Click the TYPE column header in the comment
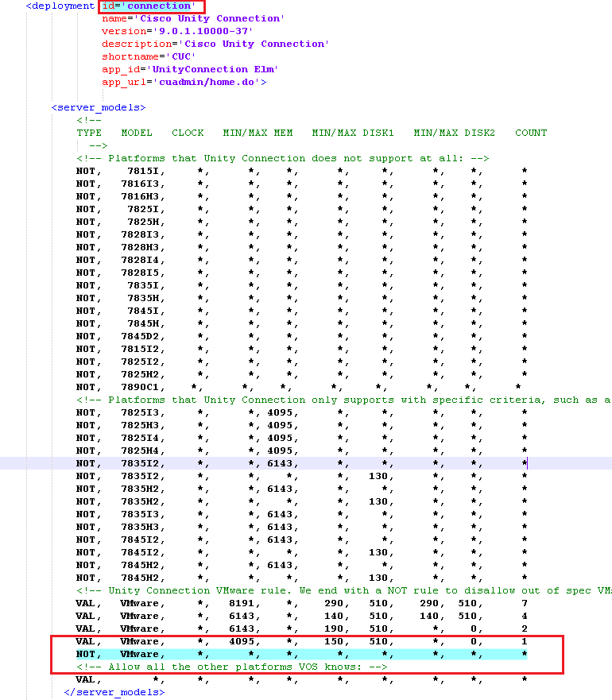The height and width of the screenshot is (700, 612). [x=89, y=133]
